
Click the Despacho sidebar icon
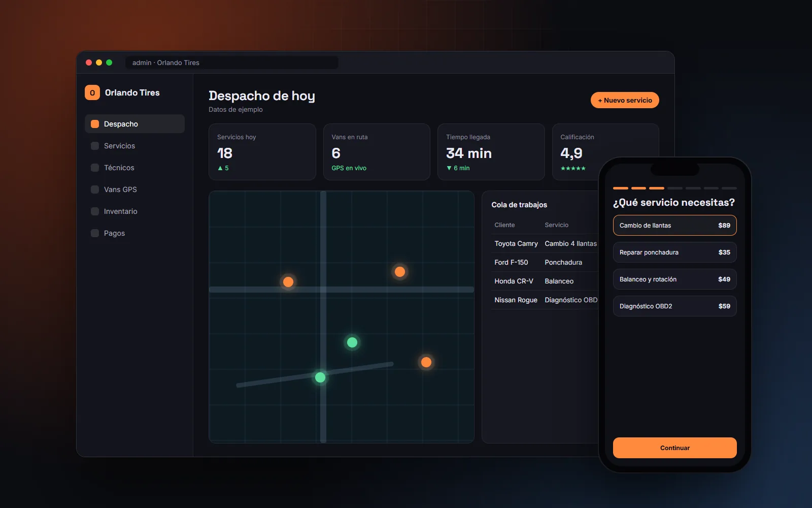point(95,124)
